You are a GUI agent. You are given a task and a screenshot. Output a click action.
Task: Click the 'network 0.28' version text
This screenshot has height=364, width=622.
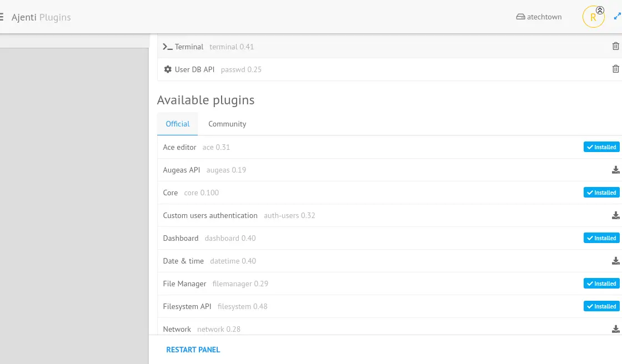219,329
